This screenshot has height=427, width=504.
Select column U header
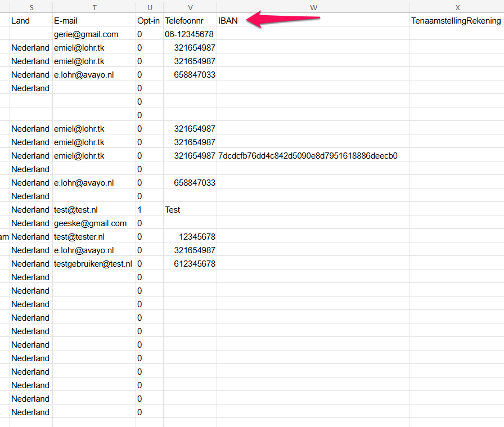150,7
